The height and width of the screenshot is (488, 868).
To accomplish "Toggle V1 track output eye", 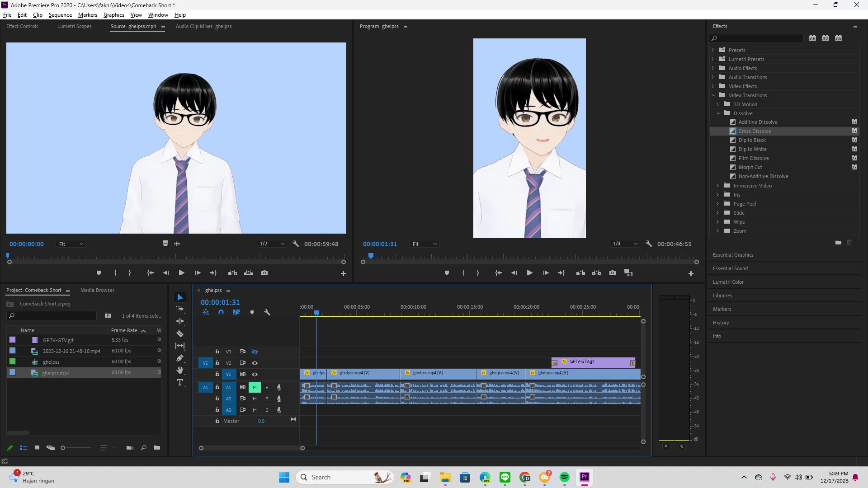I will tap(255, 374).
